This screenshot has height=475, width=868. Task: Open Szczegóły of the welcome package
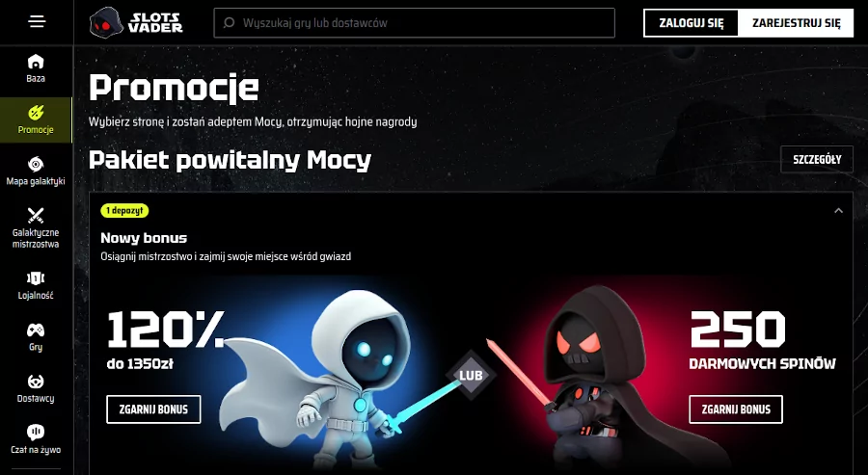tap(817, 159)
